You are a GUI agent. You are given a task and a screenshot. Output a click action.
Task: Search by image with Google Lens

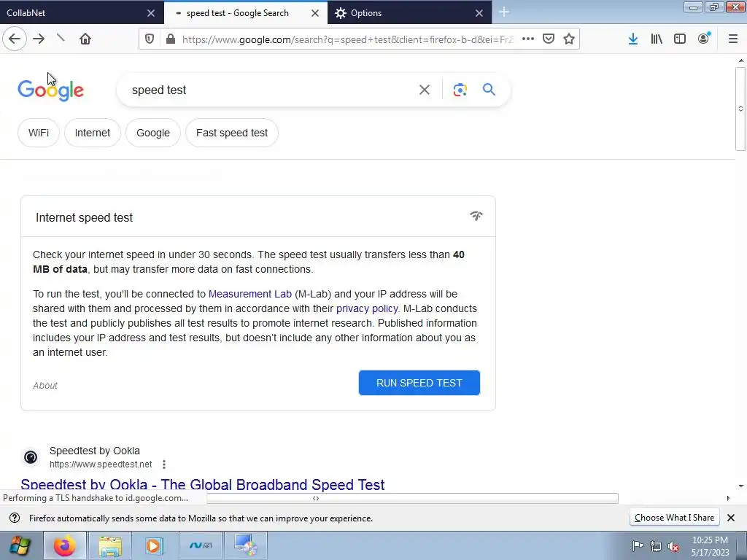tap(460, 90)
